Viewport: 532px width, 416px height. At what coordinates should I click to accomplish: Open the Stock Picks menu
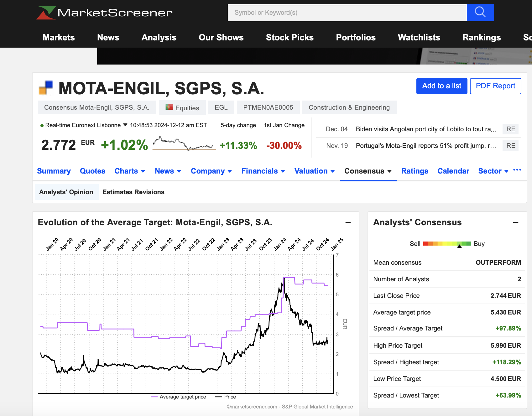[289, 38]
